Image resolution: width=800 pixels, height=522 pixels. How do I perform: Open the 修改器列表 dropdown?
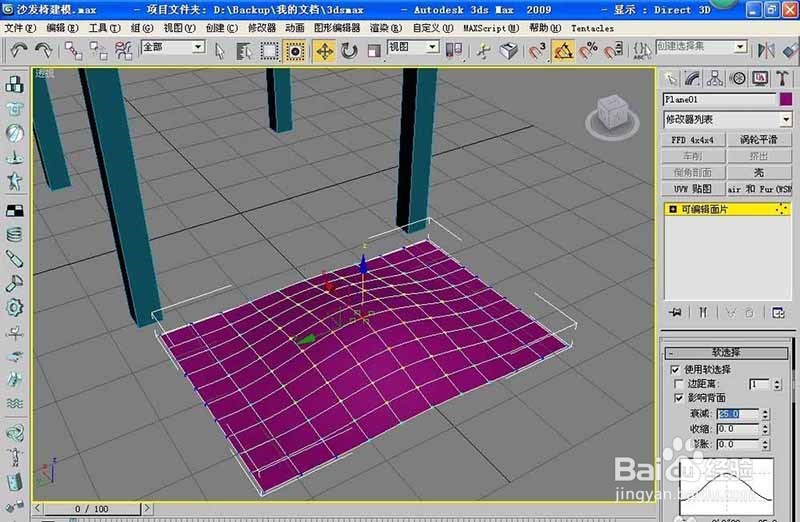pyautogui.click(x=727, y=119)
